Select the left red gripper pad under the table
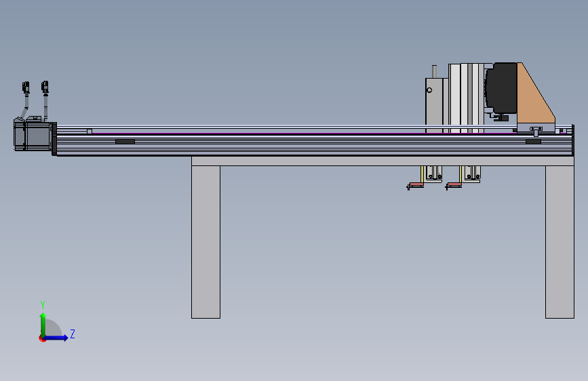Viewport: 588px width, 381px height. pyautogui.click(x=416, y=184)
